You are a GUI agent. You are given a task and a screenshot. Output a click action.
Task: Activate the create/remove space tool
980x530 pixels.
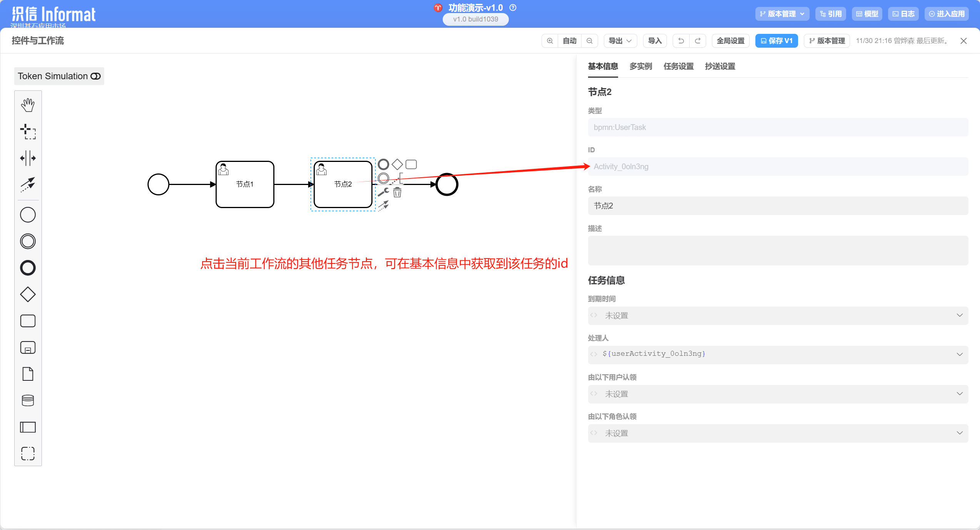pyautogui.click(x=28, y=158)
